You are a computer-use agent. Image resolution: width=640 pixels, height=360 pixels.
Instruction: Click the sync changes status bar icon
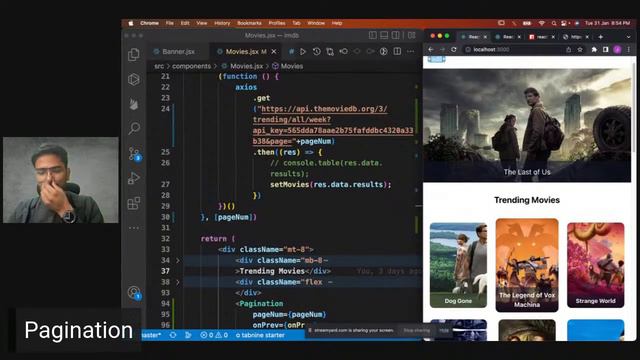(173, 335)
